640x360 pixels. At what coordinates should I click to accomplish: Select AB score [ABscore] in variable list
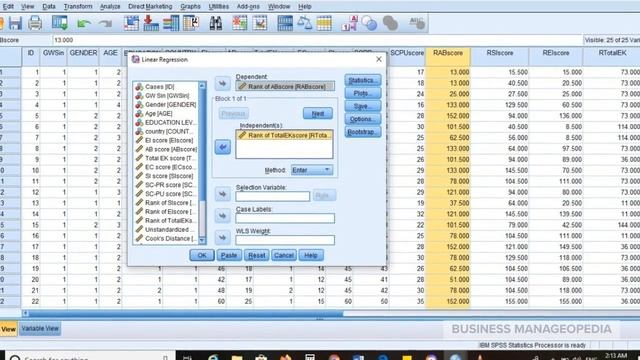click(166, 149)
